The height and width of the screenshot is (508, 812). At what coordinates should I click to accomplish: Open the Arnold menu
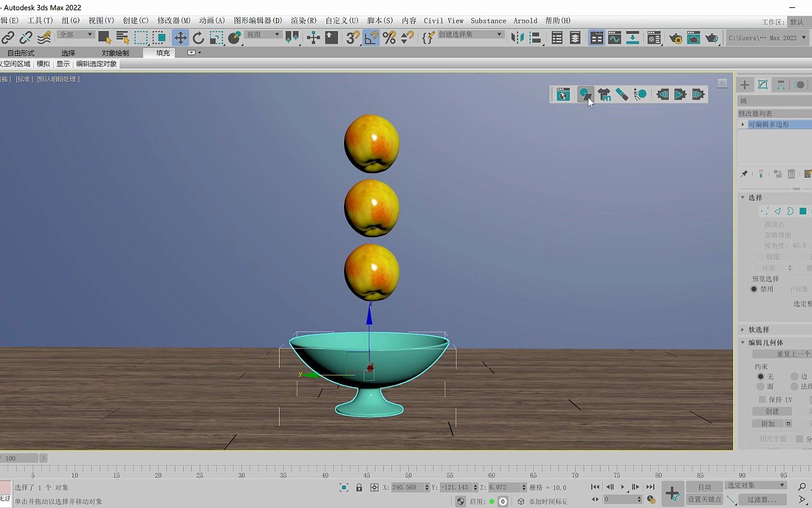525,20
